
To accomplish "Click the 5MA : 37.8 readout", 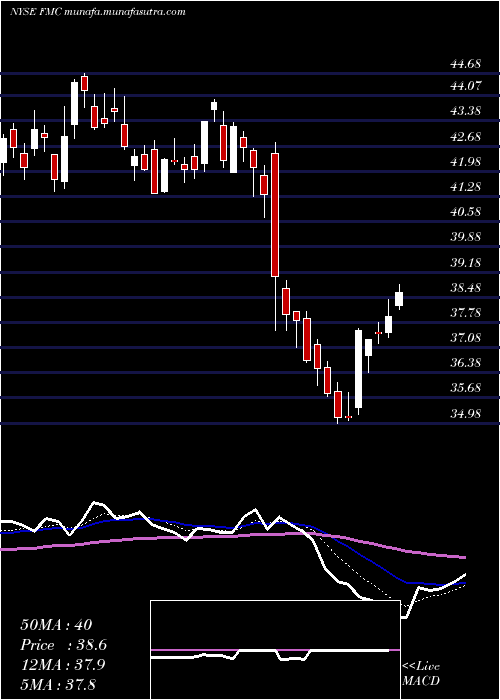I will (58, 684).
